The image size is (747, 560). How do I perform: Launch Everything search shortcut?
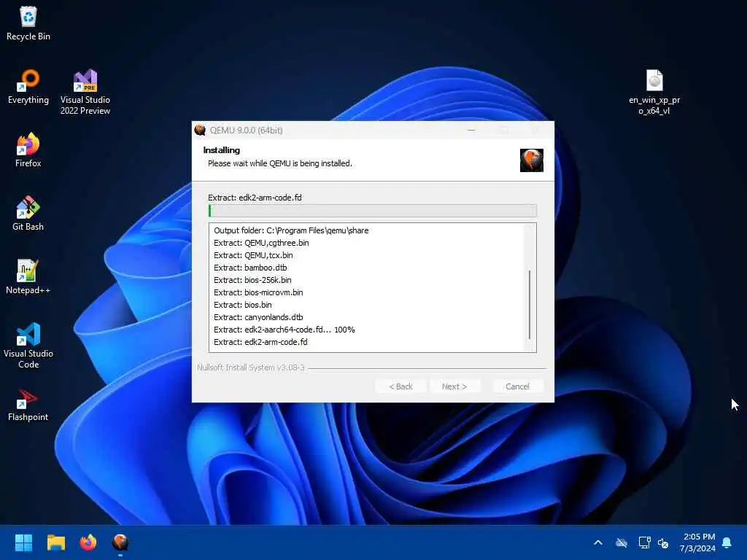pos(28,87)
